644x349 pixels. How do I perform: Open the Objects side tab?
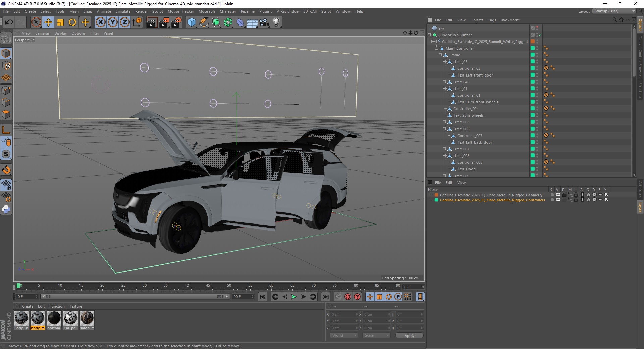pos(640,25)
